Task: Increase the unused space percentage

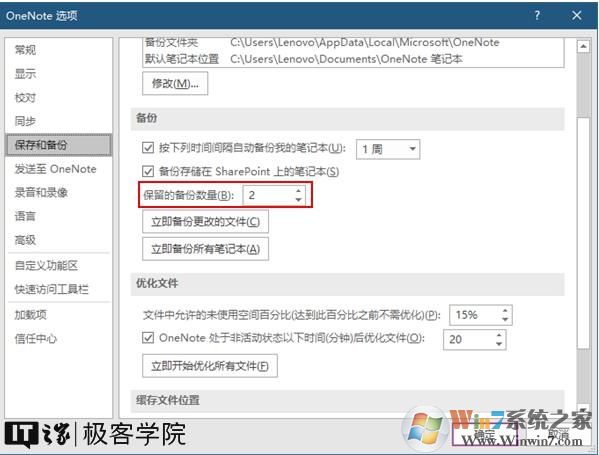Action: (505, 311)
